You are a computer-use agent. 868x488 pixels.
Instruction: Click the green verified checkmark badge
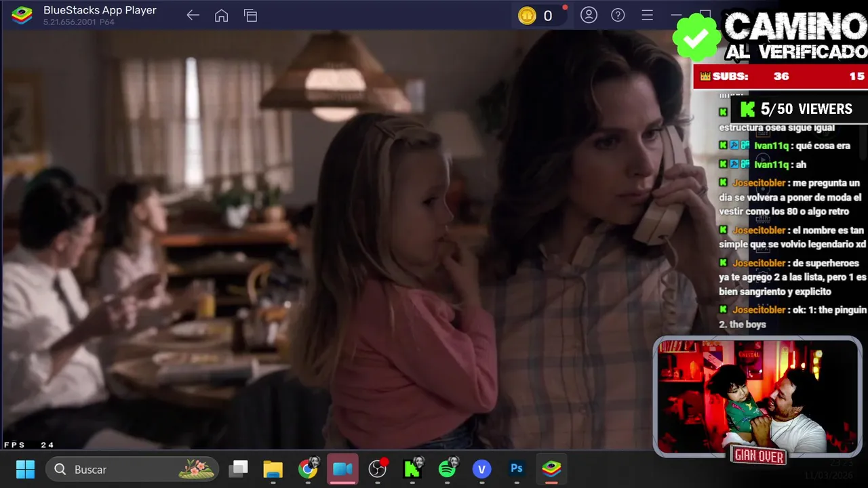coord(696,39)
